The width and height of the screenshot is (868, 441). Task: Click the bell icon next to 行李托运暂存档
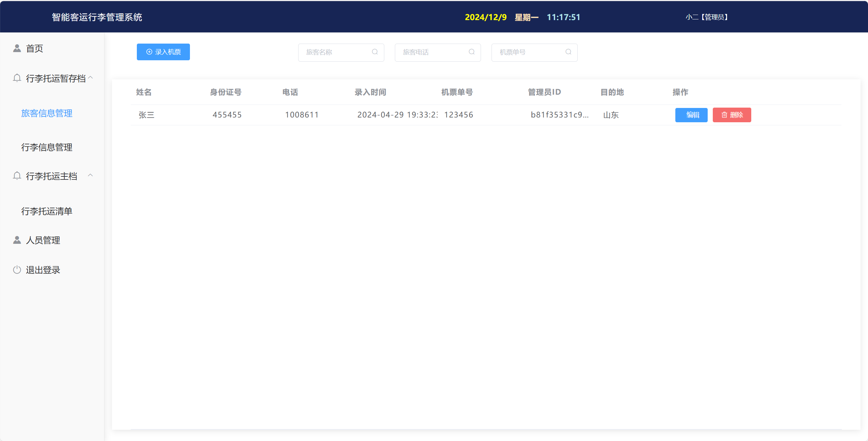(x=17, y=78)
